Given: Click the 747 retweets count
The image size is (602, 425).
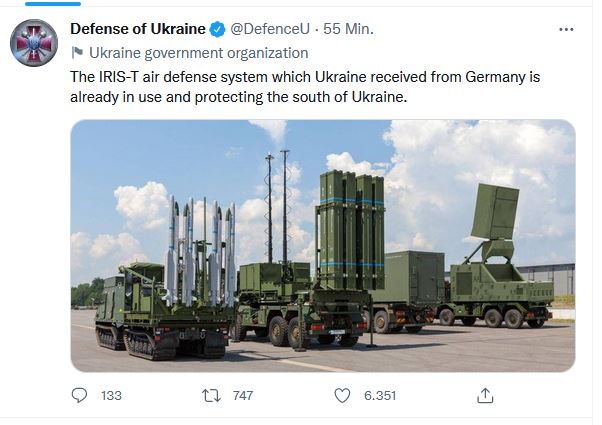Looking at the screenshot, I should [244, 396].
